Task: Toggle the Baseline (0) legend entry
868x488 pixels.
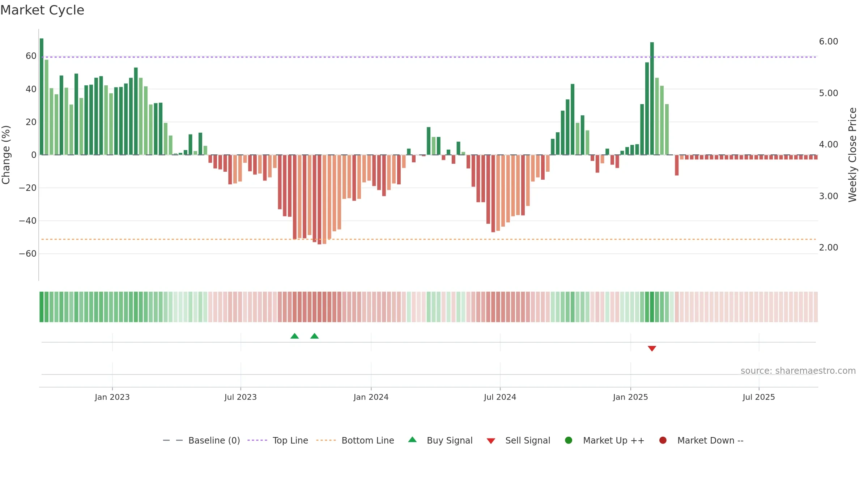Action: tap(201, 440)
